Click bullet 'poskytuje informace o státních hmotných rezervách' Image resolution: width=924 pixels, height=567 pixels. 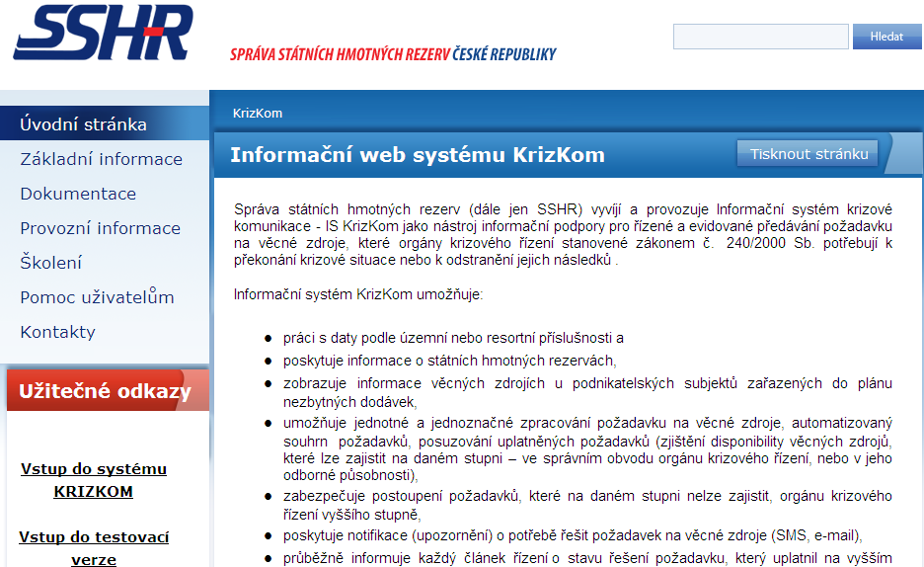(x=449, y=361)
